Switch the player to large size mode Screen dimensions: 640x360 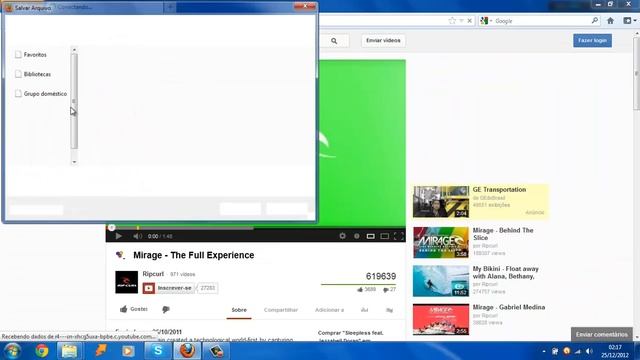[384, 236]
